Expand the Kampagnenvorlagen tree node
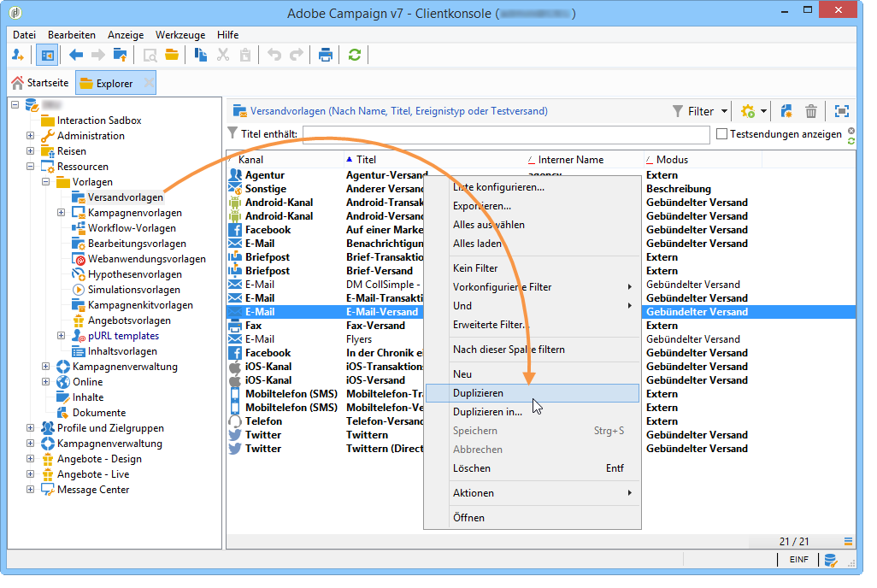 click(61, 213)
